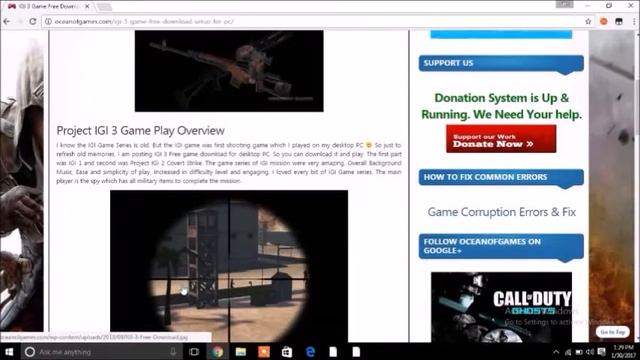This screenshot has width=640, height=360.
Task: Open the sniper rifle image
Action: 229,71
